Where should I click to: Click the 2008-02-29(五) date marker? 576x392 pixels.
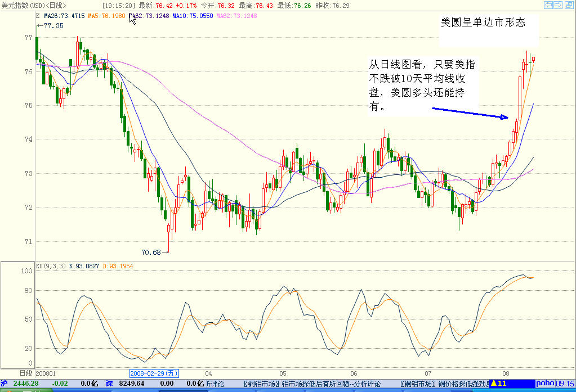coord(154,373)
